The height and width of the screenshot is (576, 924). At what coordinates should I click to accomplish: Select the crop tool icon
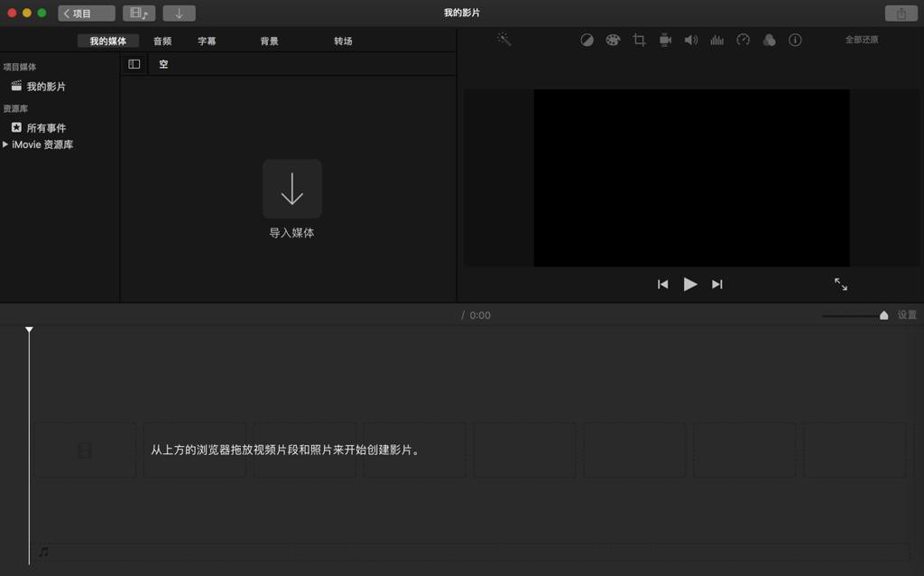point(639,40)
